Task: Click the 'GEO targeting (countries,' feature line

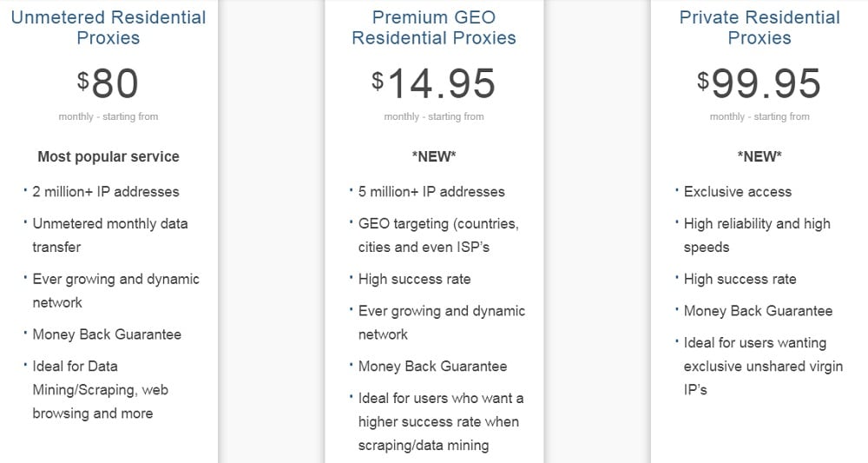Action: point(438,224)
